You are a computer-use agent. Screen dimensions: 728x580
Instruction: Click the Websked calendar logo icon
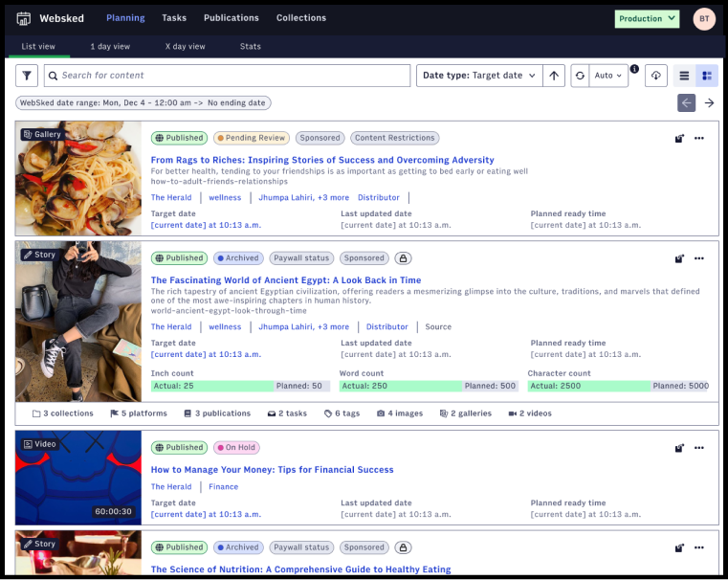coord(23,18)
